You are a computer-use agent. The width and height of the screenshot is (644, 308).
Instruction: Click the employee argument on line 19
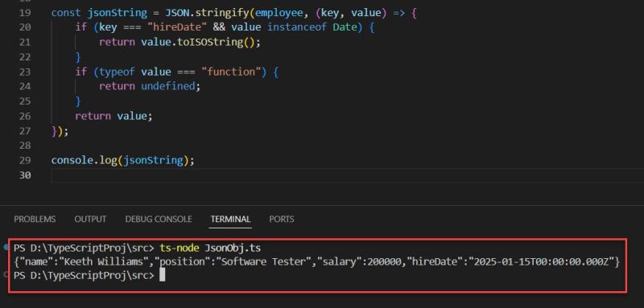click(x=279, y=13)
